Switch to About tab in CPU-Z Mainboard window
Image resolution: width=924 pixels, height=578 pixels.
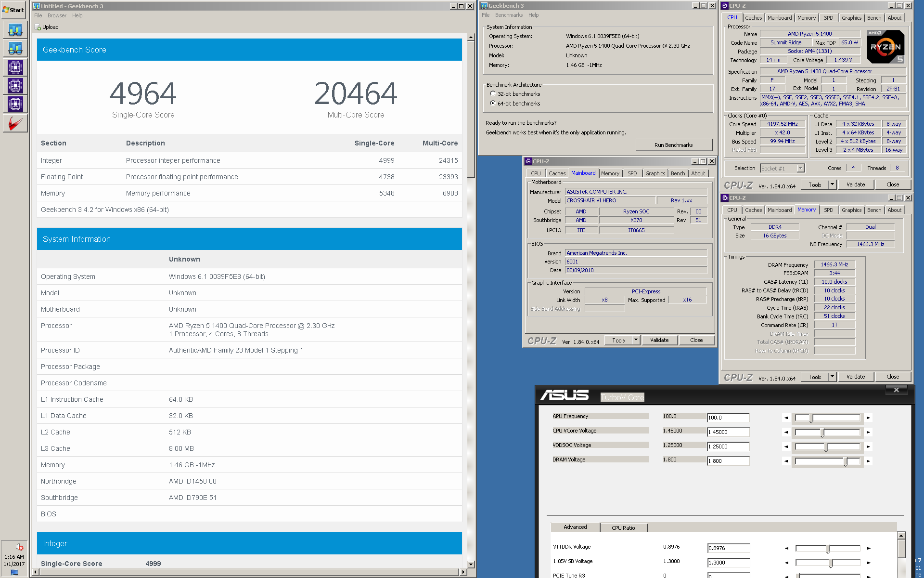coord(698,173)
